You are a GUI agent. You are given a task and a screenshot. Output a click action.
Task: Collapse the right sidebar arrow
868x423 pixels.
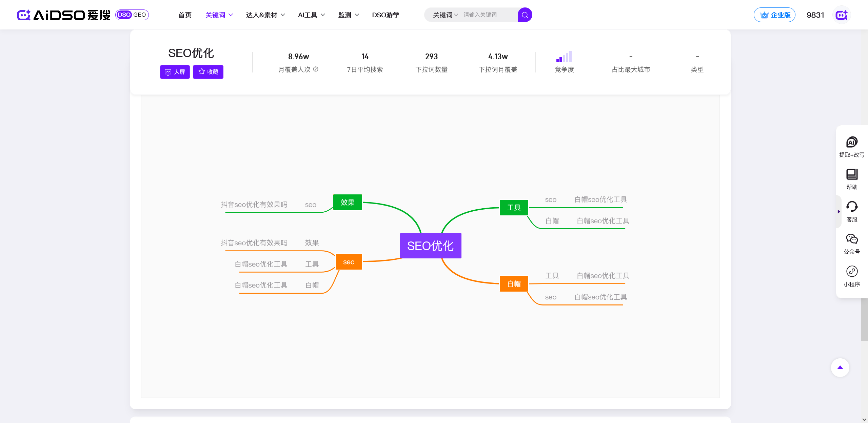(x=839, y=212)
